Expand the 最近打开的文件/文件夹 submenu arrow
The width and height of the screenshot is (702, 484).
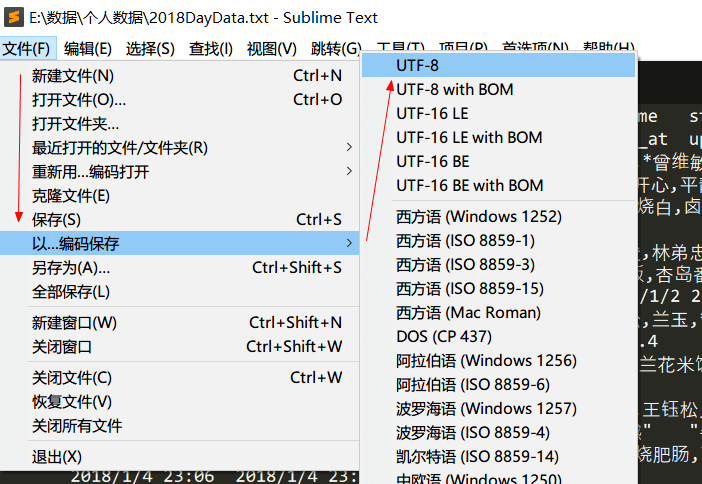click(x=349, y=147)
